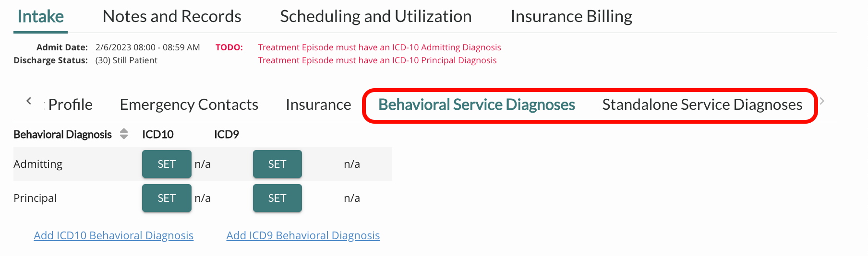Set ICD10 Admitting diagnosis
Screen dimensions: 868x256
pos(167,164)
